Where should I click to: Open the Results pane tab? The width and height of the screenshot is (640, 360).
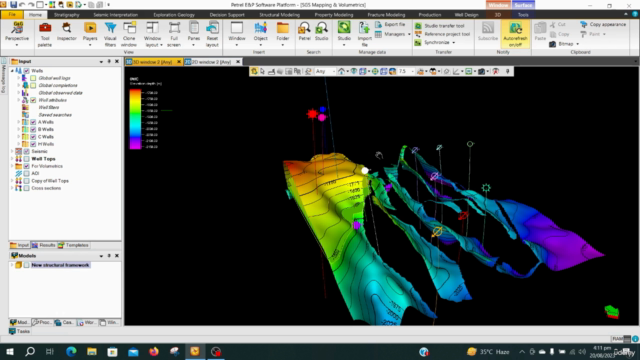click(44, 245)
